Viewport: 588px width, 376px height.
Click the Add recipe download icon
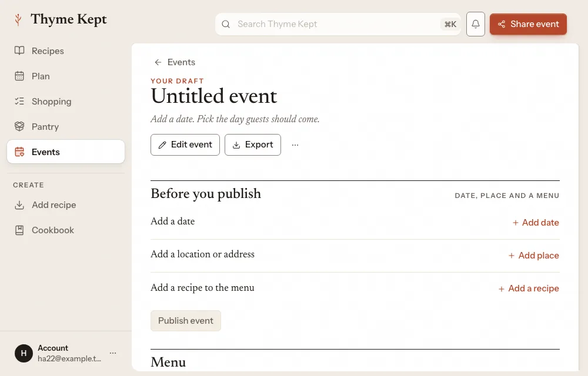click(x=19, y=205)
